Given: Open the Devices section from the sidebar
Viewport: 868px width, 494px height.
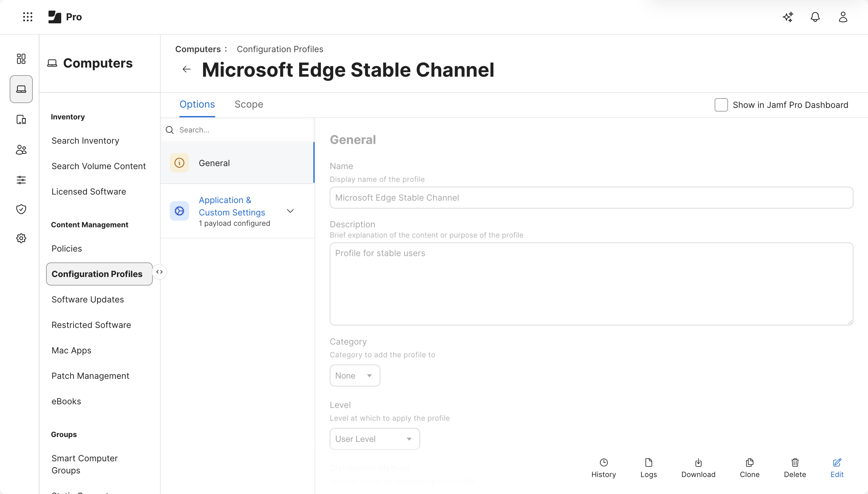Looking at the screenshot, I should [21, 119].
